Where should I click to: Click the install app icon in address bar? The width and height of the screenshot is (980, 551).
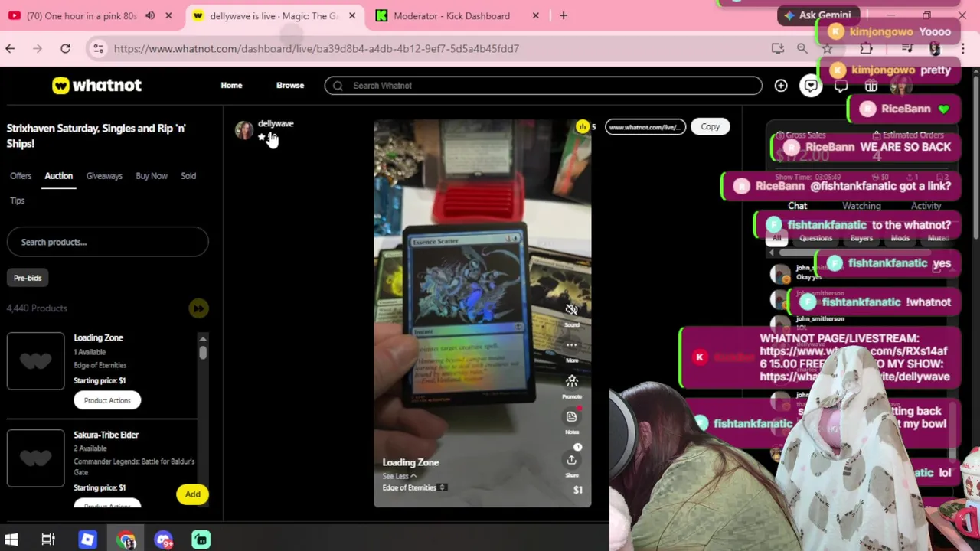pos(778,48)
